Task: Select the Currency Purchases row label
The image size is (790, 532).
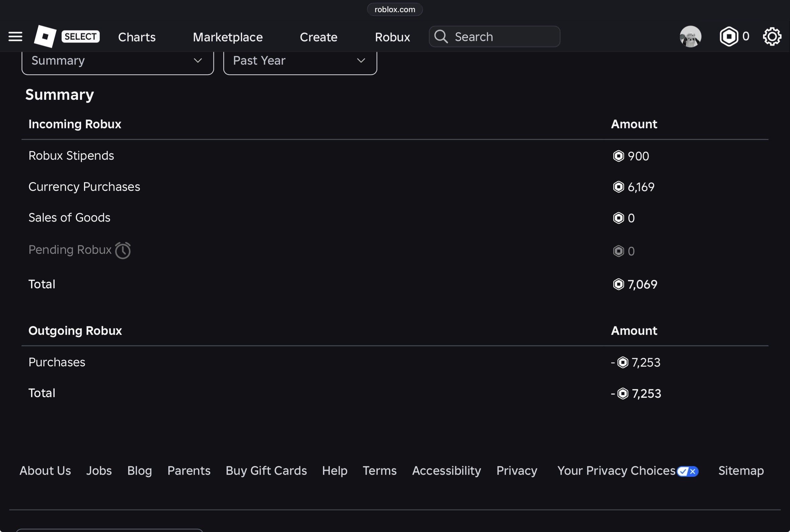Action: click(x=84, y=186)
